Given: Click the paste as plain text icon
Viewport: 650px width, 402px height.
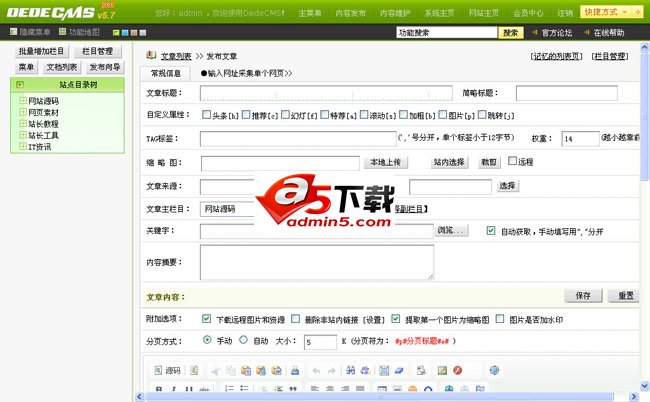Looking at the screenshot, I should (x=261, y=371).
